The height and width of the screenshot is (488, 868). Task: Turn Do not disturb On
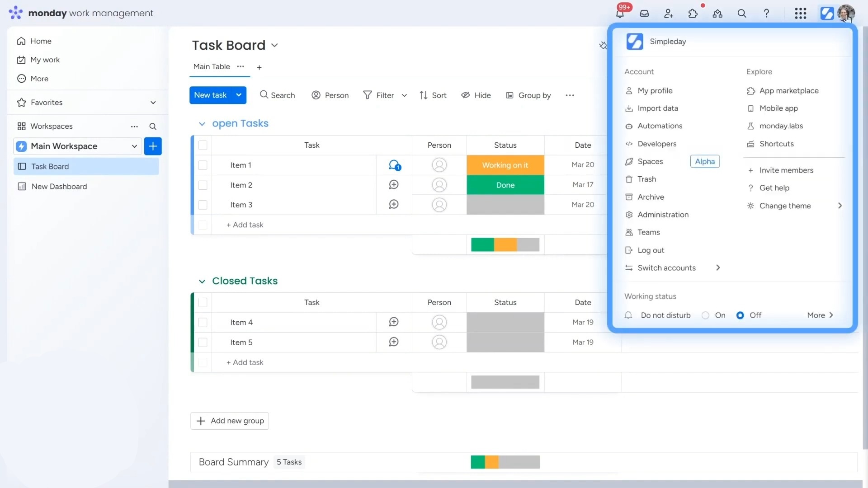[705, 315]
